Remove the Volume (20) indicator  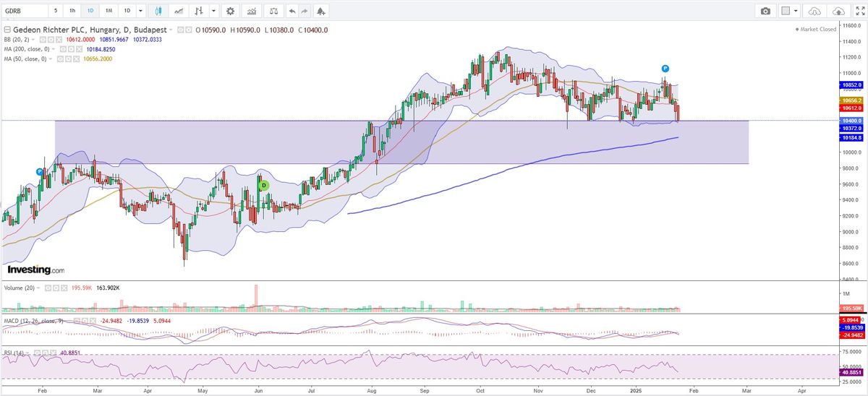pos(64,288)
